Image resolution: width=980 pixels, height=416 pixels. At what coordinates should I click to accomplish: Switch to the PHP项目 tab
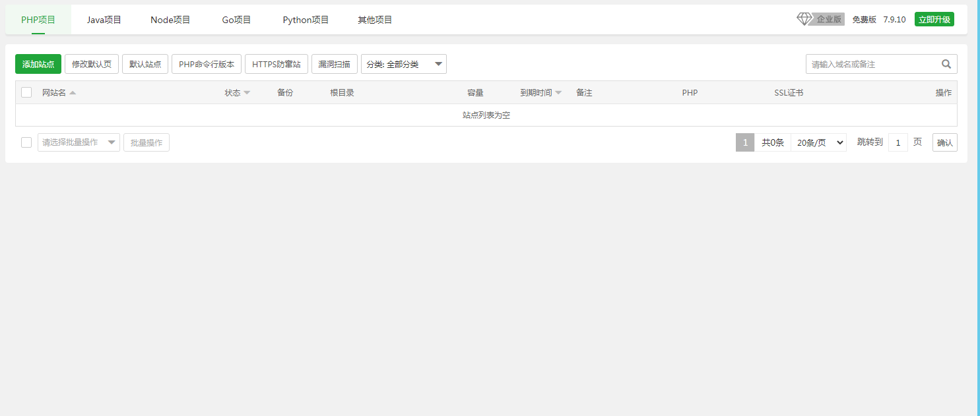point(38,20)
